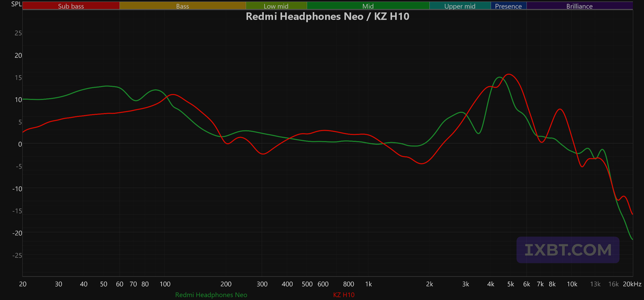Screen dimensions: 644x300
Task: Select the Upper mid frequency band
Action: click(460, 6)
